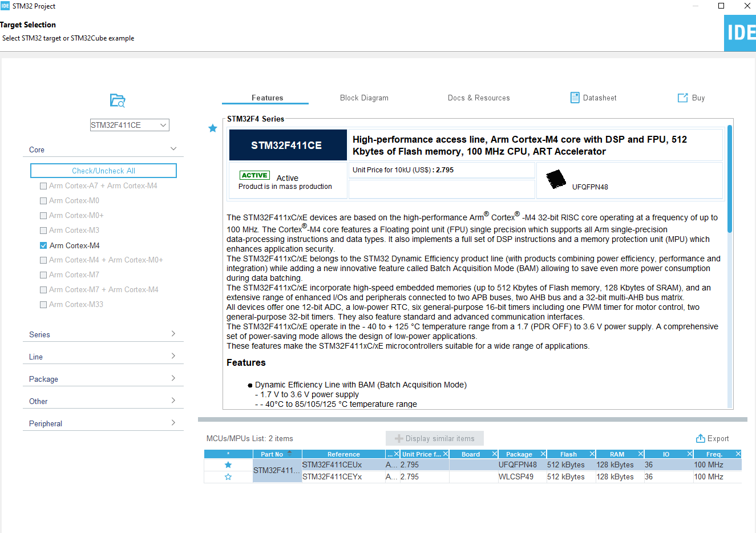This screenshot has height=533, width=756.
Task: Sort by the Package column header
Action: [x=519, y=454]
